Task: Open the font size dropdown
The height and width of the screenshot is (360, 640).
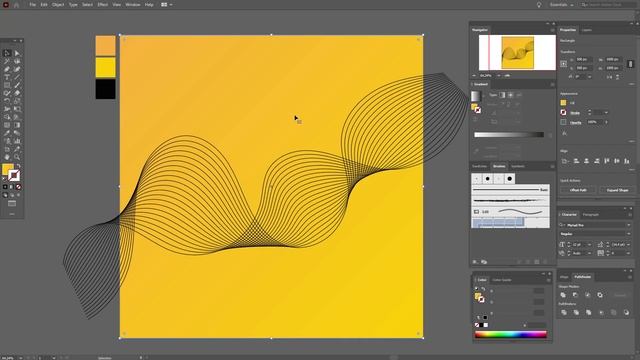Action: [589, 244]
